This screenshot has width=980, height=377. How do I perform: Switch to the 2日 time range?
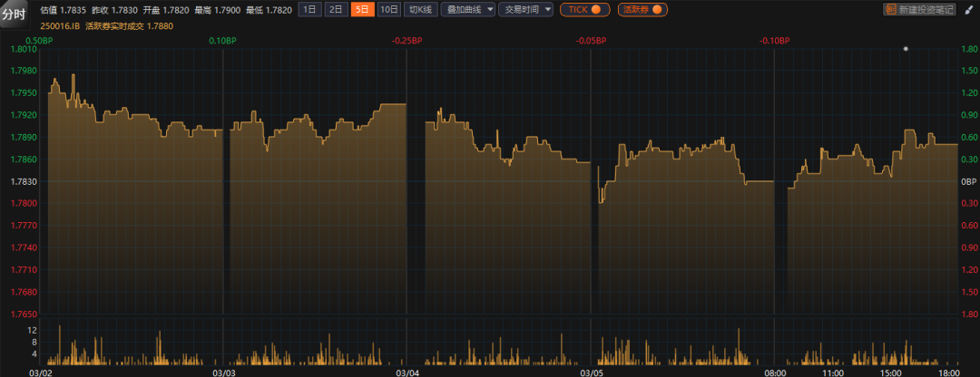coord(336,10)
